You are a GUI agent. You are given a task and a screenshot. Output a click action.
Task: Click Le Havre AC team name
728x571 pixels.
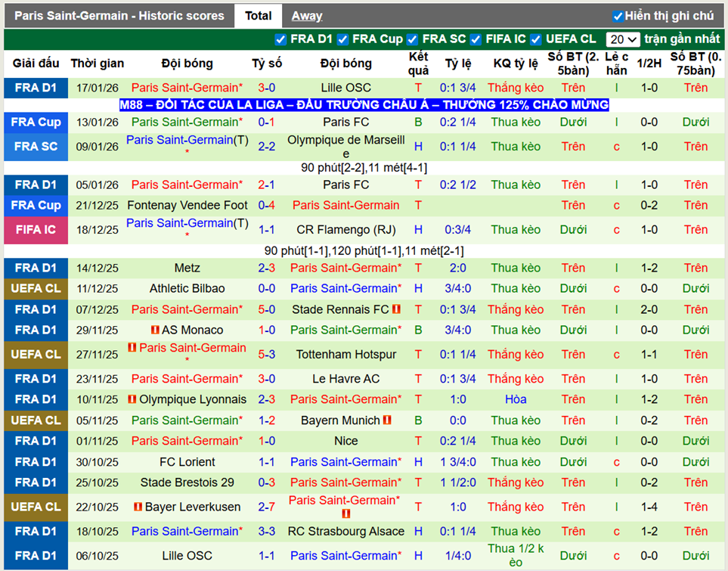point(346,379)
